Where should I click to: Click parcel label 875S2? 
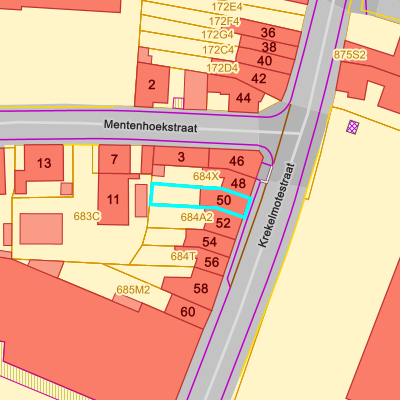(x=350, y=55)
